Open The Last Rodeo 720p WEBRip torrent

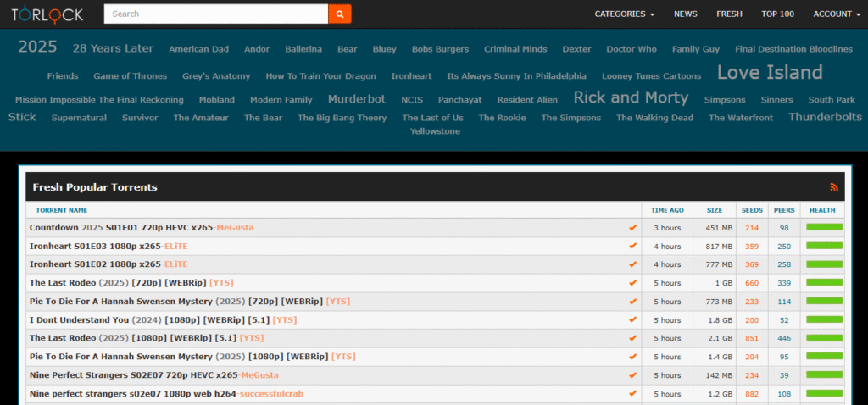click(x=131, y=283)
